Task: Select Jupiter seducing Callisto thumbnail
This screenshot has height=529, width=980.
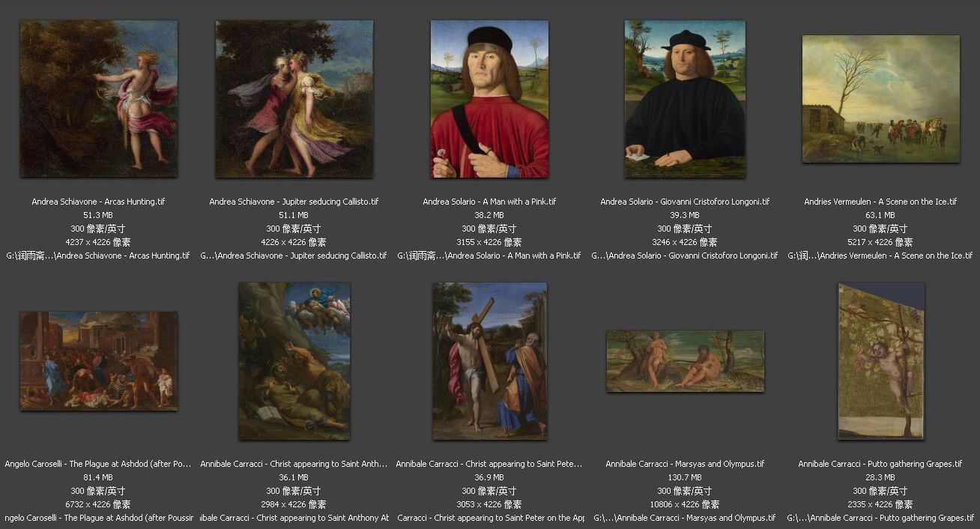Action: [294, 99]
